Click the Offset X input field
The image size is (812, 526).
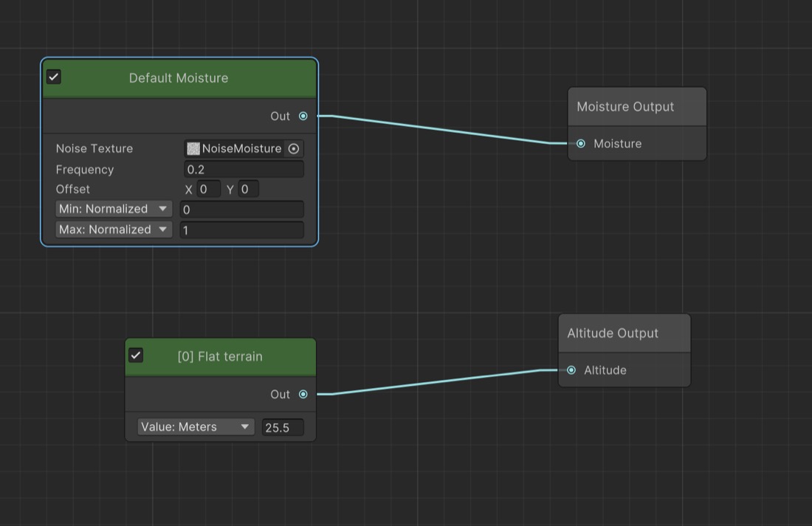pyautogui.click(x=208, y=189)
